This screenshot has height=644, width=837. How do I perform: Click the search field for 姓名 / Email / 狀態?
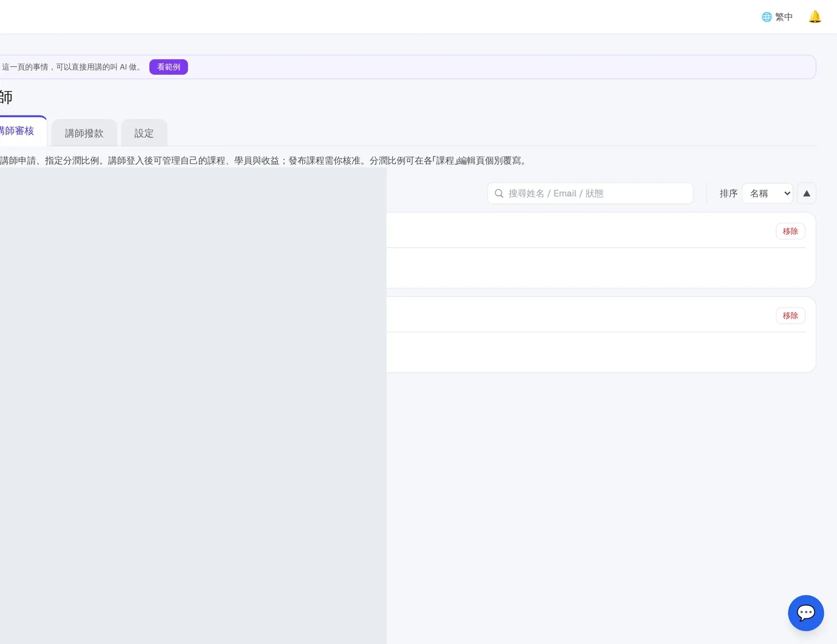tap(590, 194)
